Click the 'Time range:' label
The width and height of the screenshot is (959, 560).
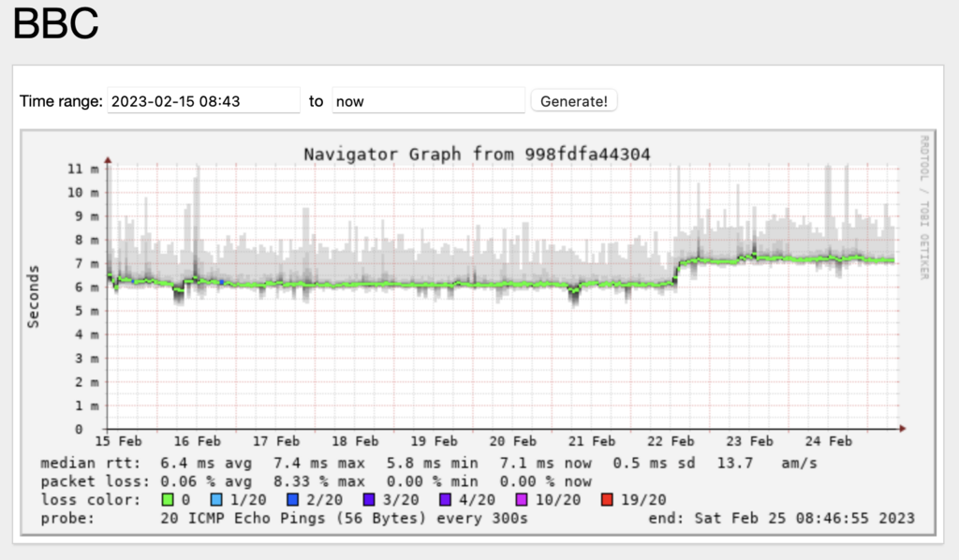61,101
